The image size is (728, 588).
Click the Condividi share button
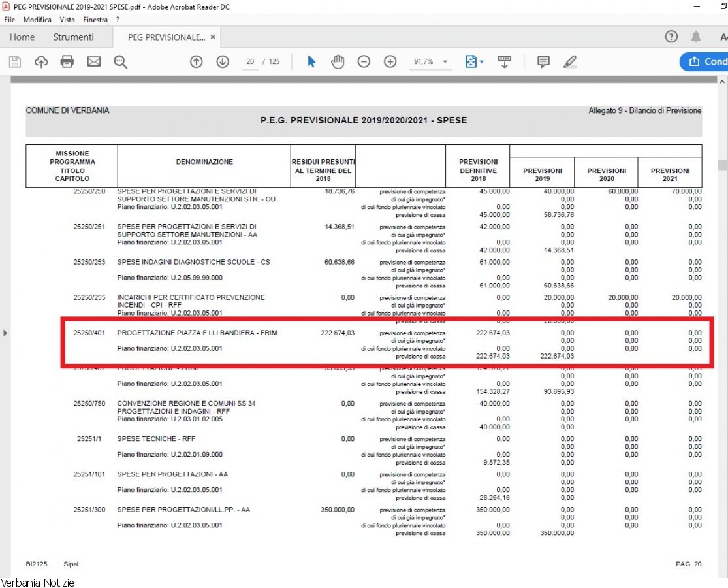click(x=705, y=61)
